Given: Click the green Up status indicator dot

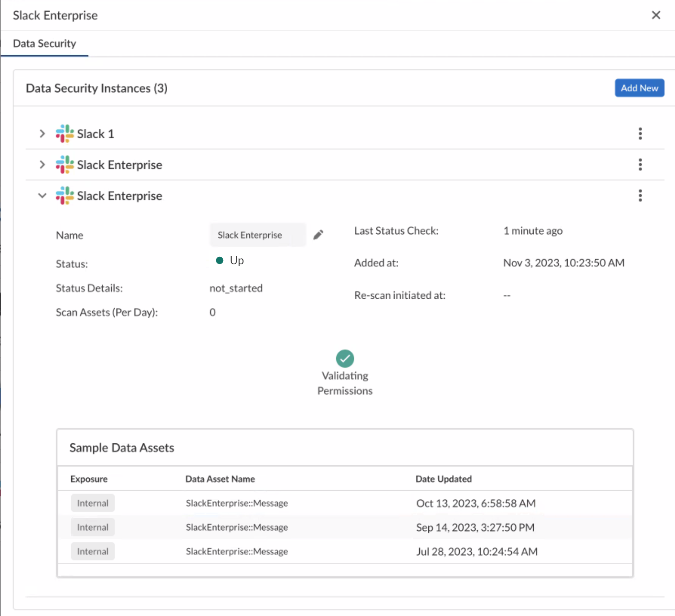Looking at the screenshot, I should click(x=220, y=260).
